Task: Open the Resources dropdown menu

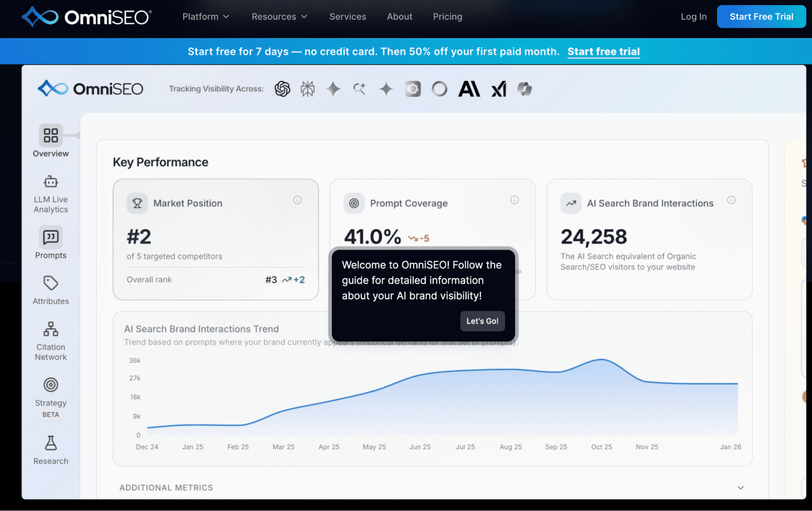Action: click(280, 16)
